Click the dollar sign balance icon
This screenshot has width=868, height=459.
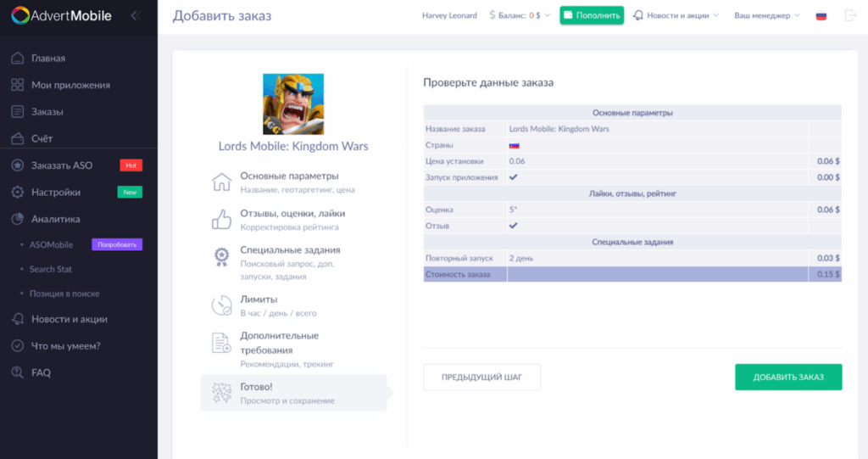(x=492, y=15)
